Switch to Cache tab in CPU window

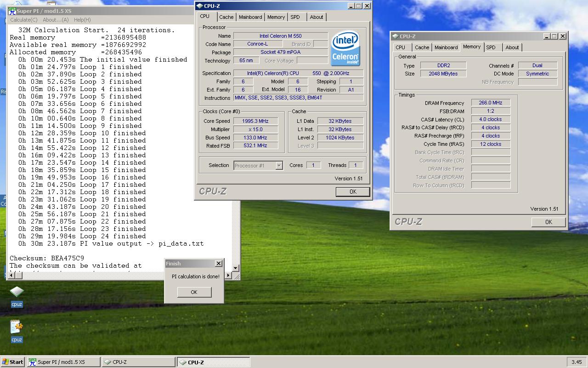click(226, 17)
